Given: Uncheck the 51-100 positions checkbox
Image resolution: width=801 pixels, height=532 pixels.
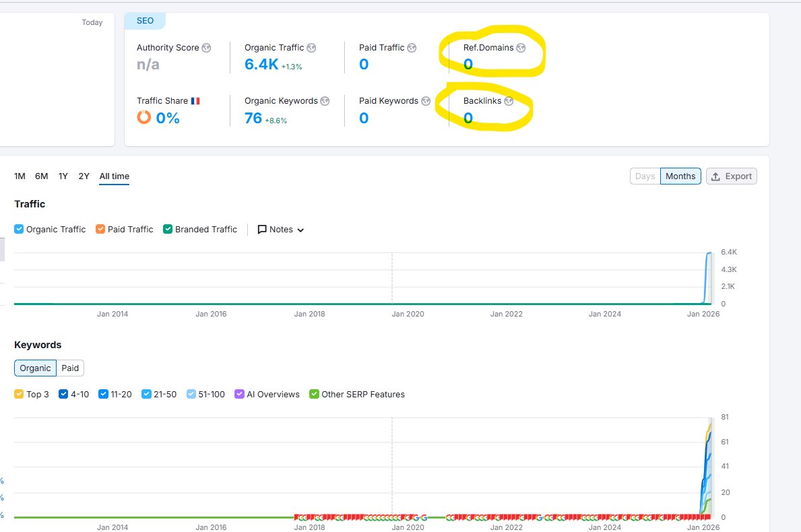Looking at the screenshot, I should (x=191, y=394).
